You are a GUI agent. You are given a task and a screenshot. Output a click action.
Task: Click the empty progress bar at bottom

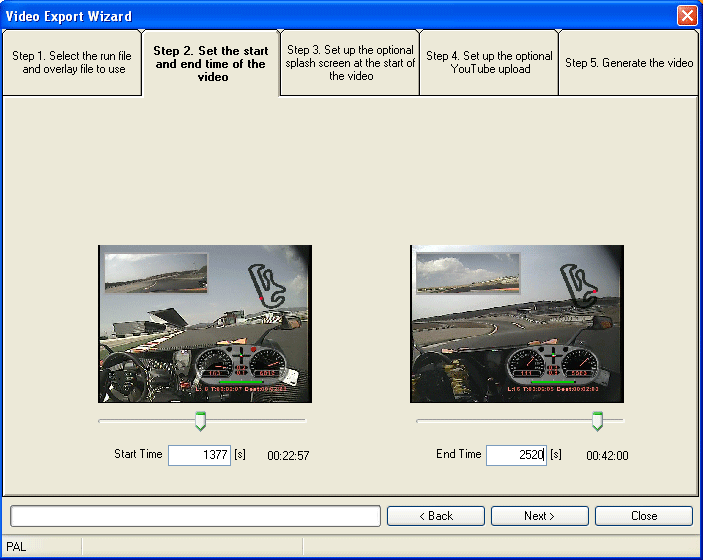195,516
